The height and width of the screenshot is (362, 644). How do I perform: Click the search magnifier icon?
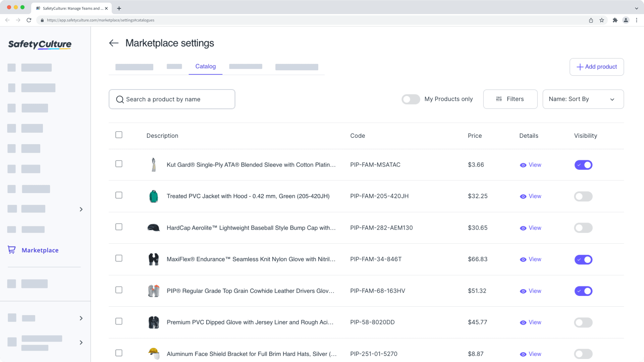click(x=120, y=99)
